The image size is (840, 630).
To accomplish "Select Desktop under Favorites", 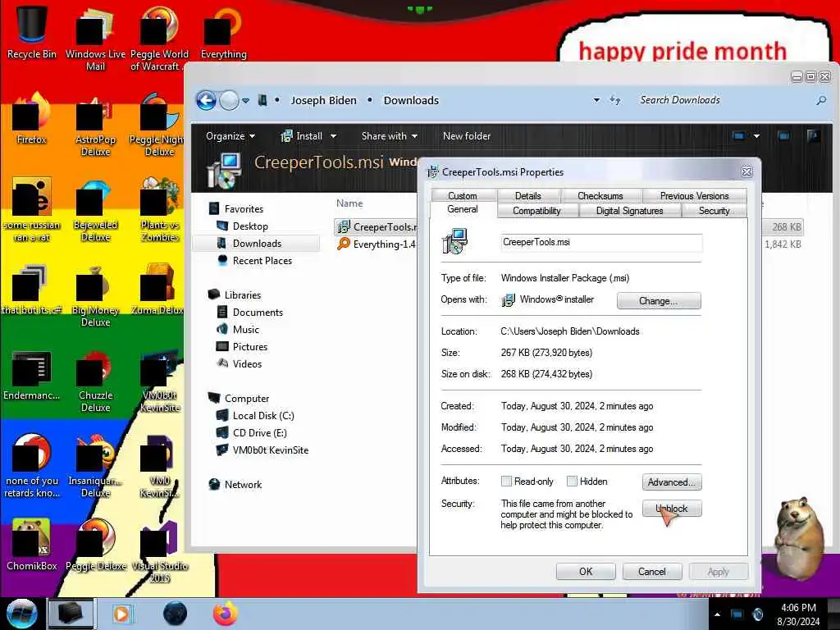I will 249,226.
